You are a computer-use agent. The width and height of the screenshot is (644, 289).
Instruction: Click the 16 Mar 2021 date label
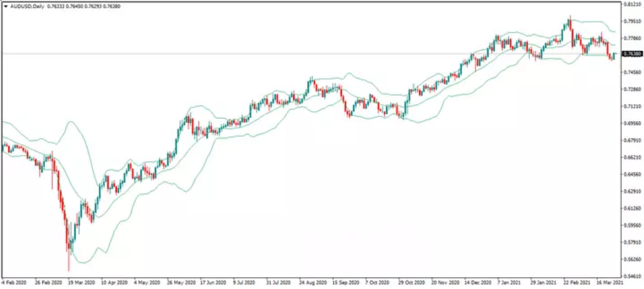pyautogui.click(x=610, y=283)
